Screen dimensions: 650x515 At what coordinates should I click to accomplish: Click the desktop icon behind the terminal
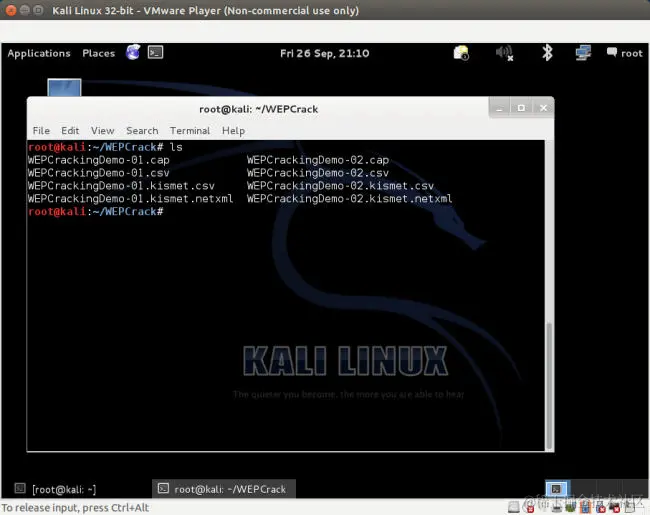point(64,87)
